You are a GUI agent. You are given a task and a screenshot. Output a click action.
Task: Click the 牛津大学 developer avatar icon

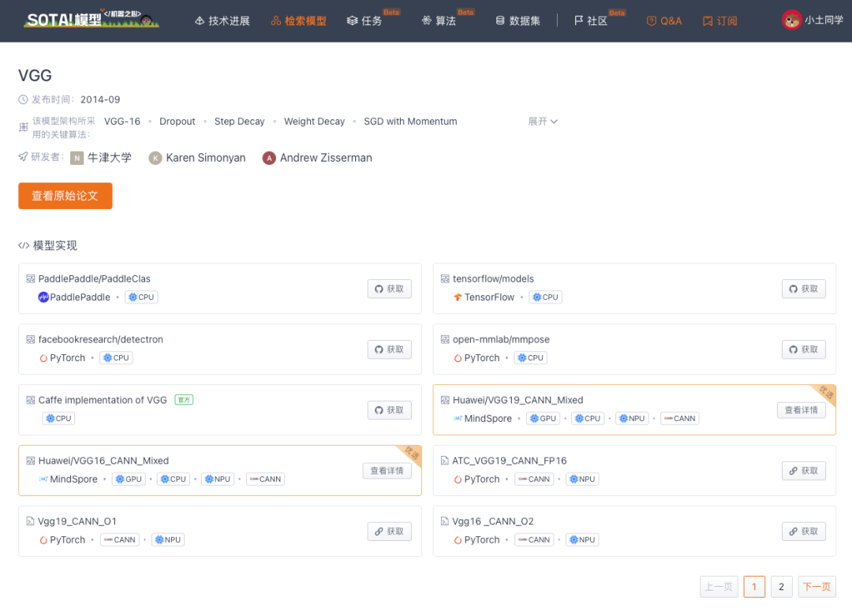pos(77,158)
